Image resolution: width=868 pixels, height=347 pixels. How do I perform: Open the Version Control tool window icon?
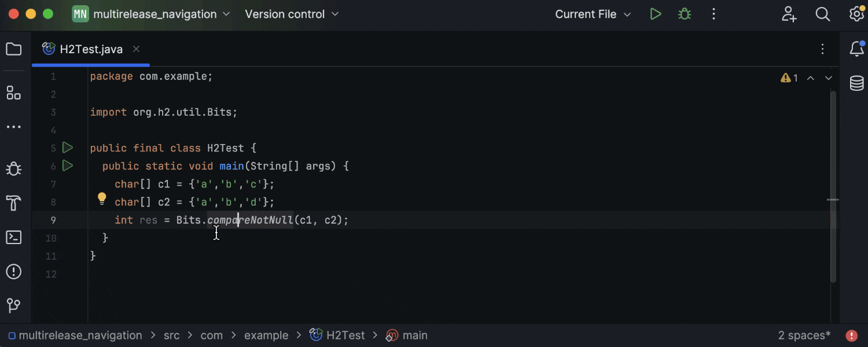click(x=13, y=305)
